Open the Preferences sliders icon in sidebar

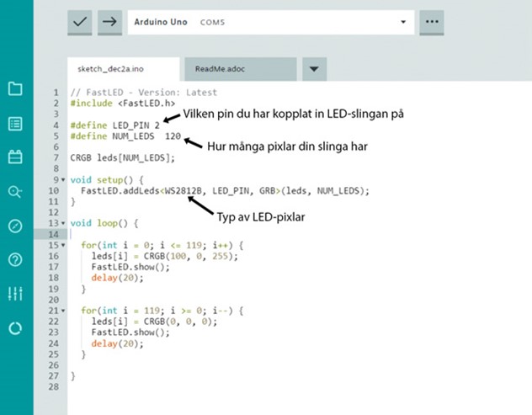(15, 294)
